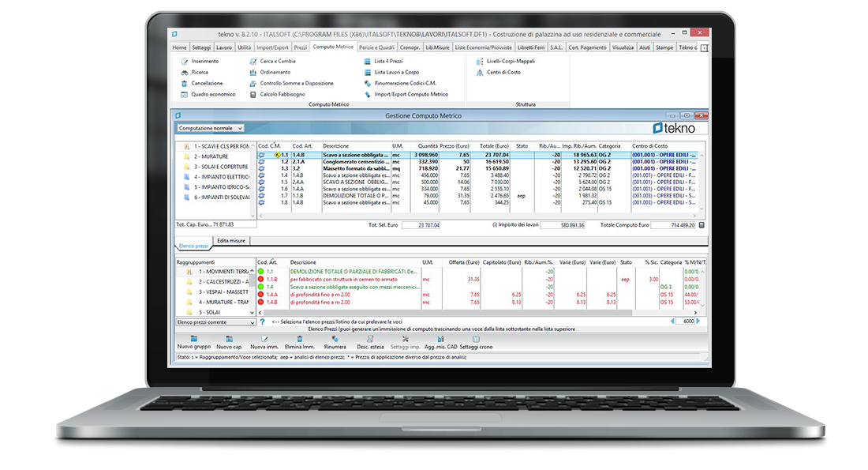
Task: Click Settaggi imp. tools icon
Action: pyautogui.click(x=406, y=339)
